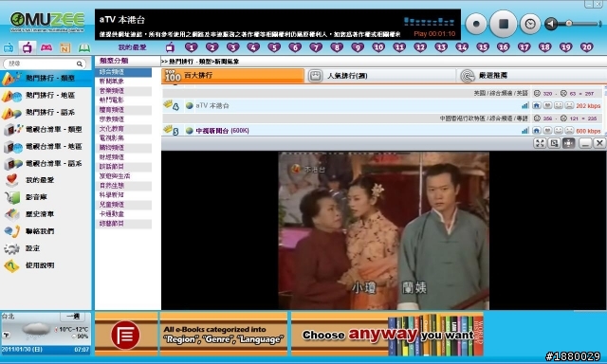The width and height of the screenshot is (607, 364).
Task: Click the magnifier search icon
Action: [x=80, y=64]
